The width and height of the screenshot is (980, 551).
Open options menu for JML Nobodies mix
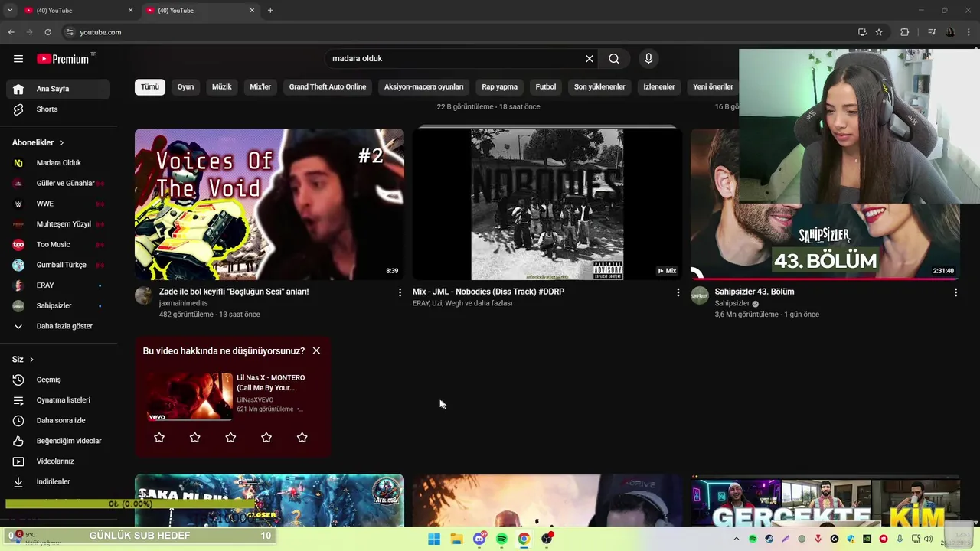[678, 292]
